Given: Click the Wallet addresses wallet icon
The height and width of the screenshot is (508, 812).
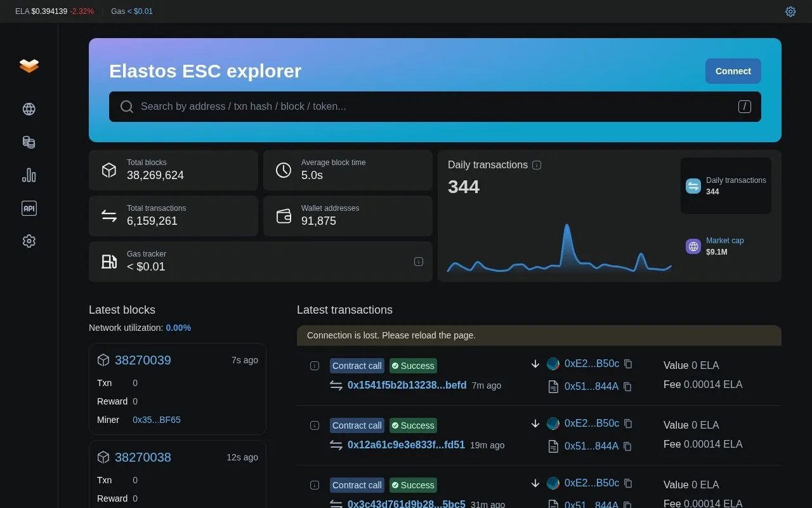Looking at the screenshot, I should (x=284, y=216).
